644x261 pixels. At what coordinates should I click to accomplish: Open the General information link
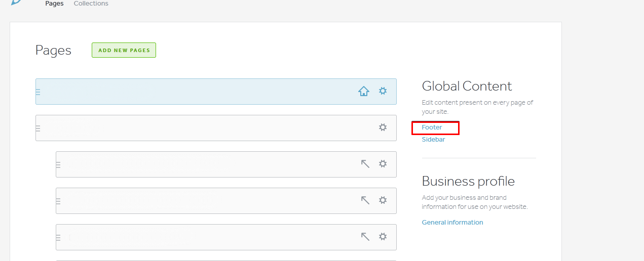point(452,223)
